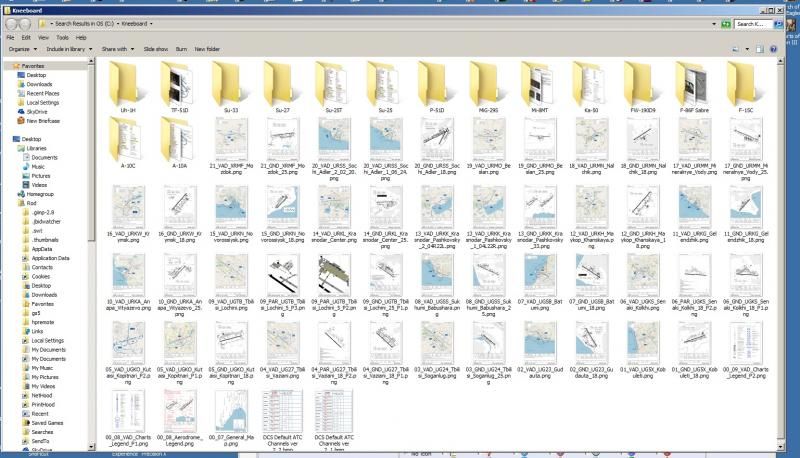Select the 07_VAD_UGSB_Batumi.png thumbnail
The image size is (800, 458).
(x=540, y=282)
